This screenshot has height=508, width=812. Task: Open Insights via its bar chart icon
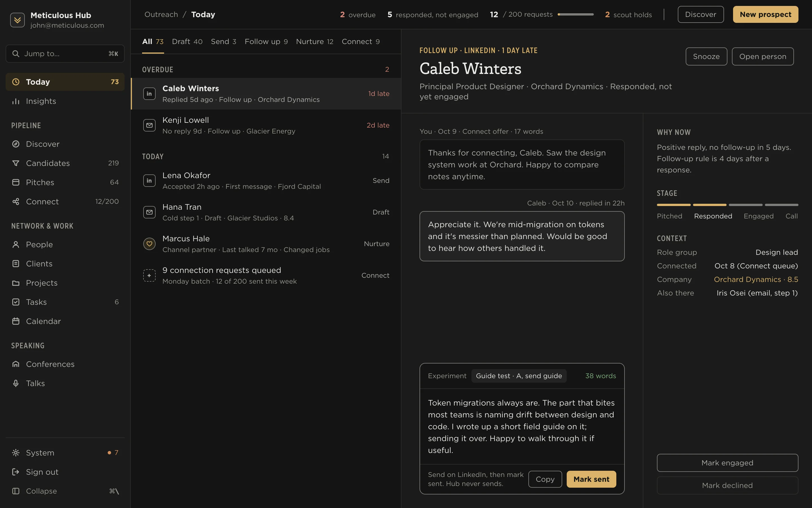coord(16,101)
